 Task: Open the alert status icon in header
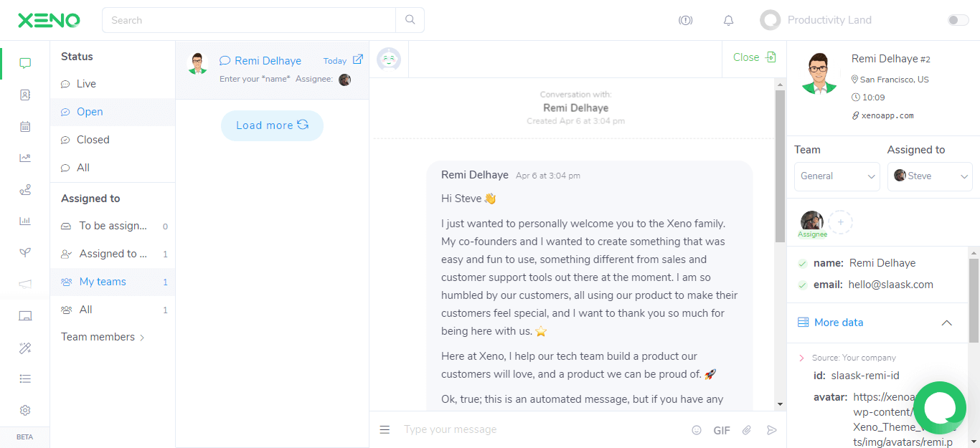click(685, 21)
